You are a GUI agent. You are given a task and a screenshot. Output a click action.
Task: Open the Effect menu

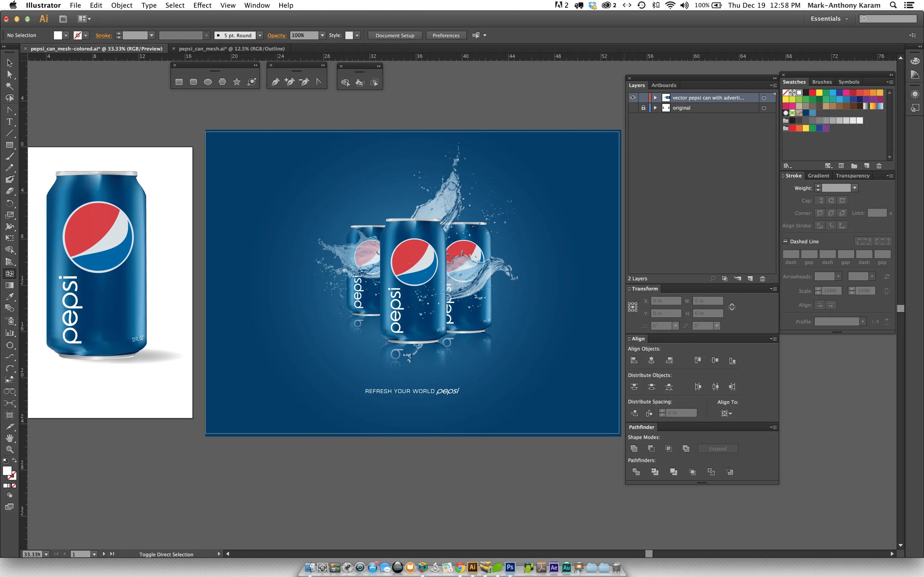click(x=202, y=5)
